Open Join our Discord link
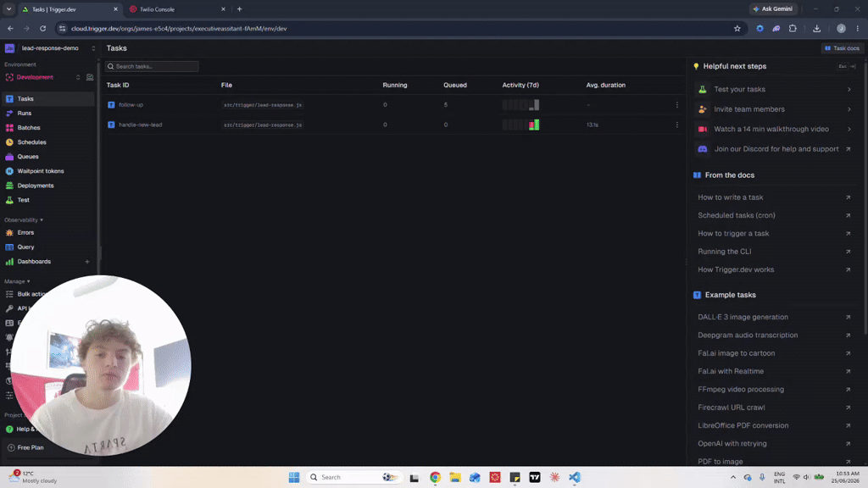Image resolution: width=868 pixels, height=488 pixels. [774, 149]
